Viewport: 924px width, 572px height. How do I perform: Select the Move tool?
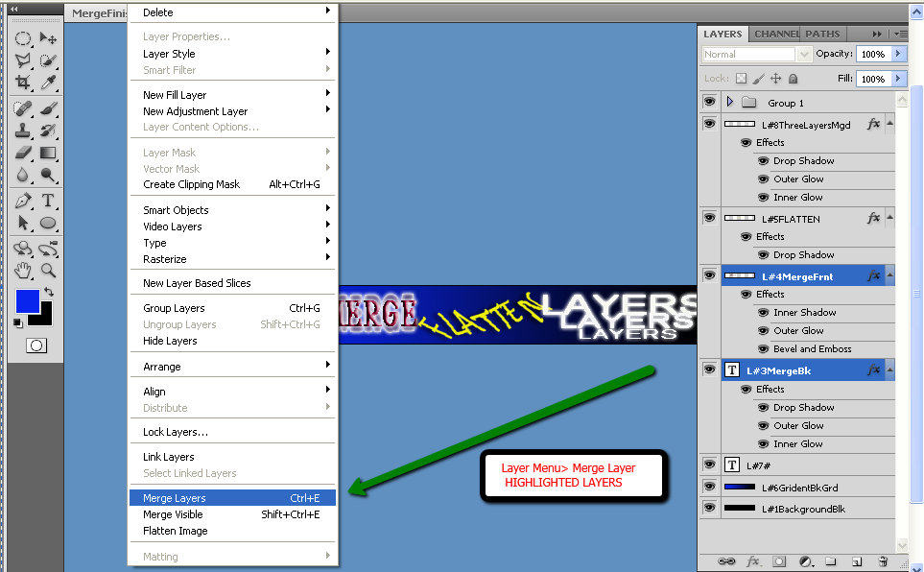[x=46, y=36]
